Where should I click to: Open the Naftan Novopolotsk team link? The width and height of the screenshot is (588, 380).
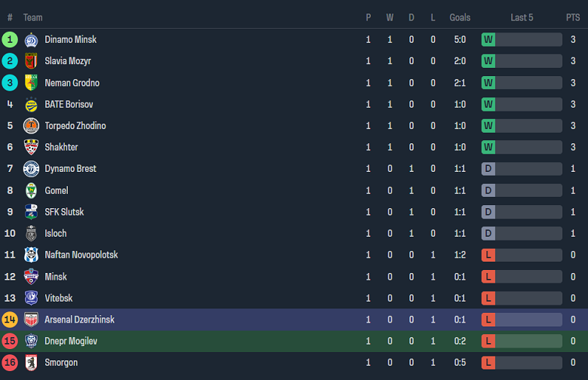click(x=81, y=255)
